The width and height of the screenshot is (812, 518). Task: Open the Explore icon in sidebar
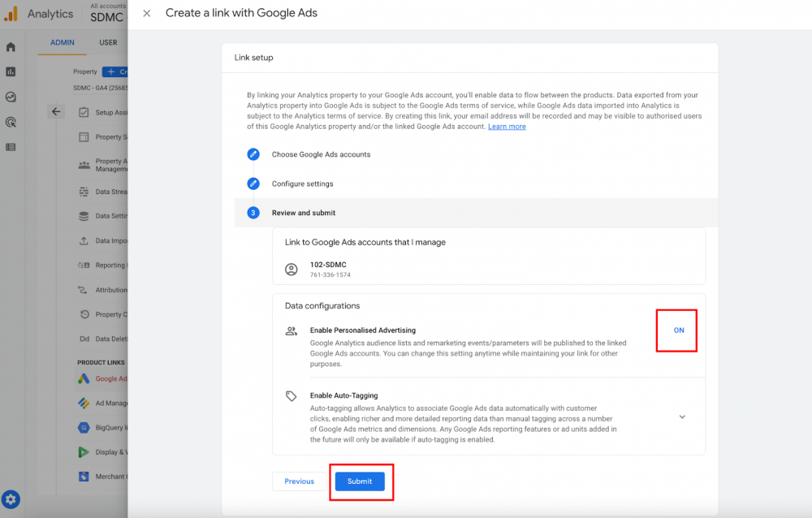(11, 97)
